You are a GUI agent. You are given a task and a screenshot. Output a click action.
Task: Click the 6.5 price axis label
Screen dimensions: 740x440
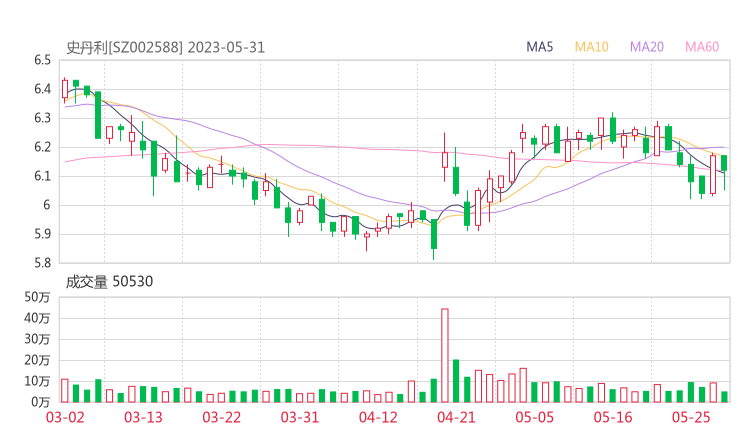click(x=41, y=60)
